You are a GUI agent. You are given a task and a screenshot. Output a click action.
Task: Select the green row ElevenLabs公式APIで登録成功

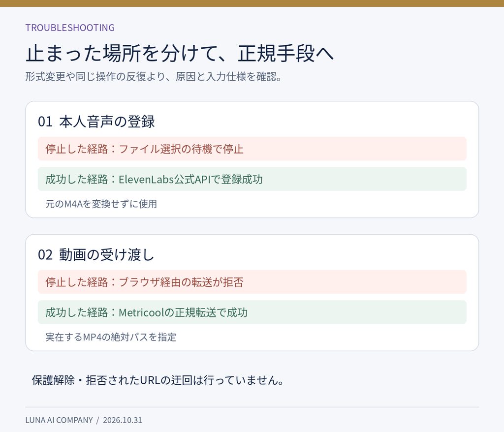tap(252, 179)
